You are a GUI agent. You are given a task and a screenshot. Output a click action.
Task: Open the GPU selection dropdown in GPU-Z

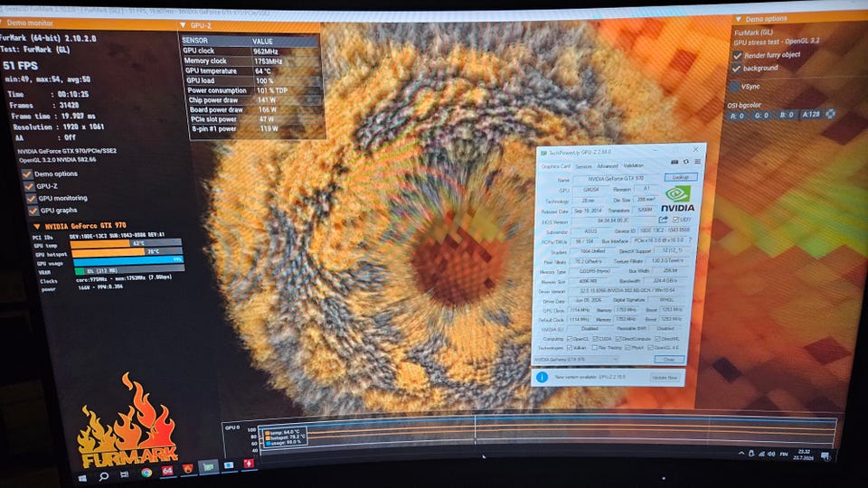576,360
